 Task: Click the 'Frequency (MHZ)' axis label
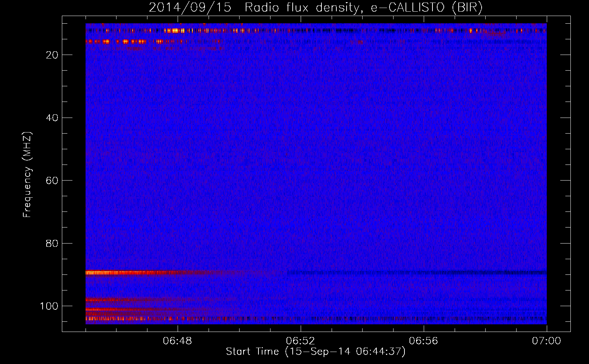point(27,175)
